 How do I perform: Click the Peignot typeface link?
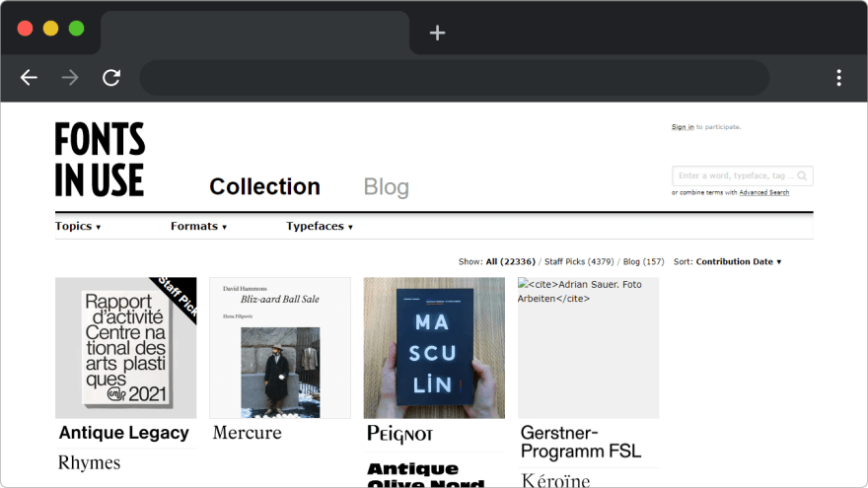399,435
